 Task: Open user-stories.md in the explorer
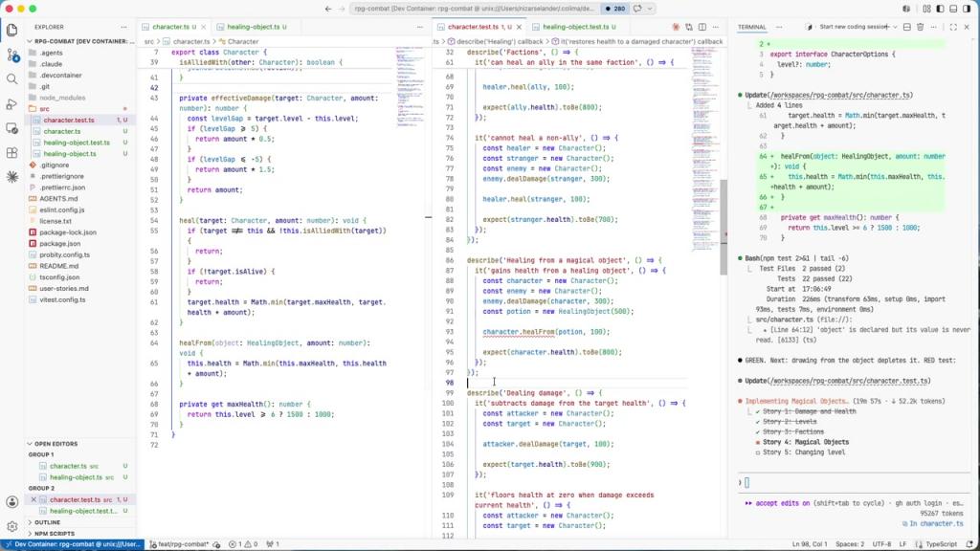[x=80, y=289]
